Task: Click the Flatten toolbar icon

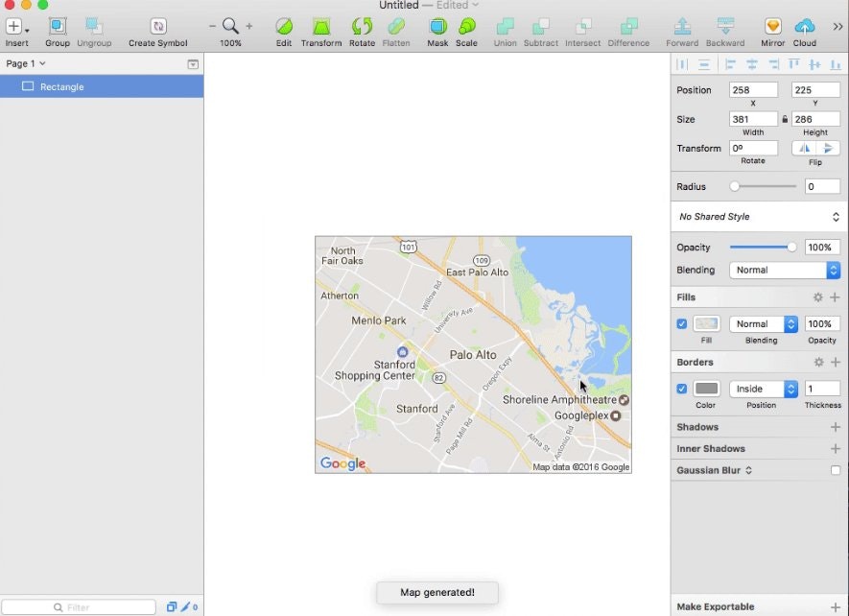Action: pyautogui.click(x=396, y=27)
